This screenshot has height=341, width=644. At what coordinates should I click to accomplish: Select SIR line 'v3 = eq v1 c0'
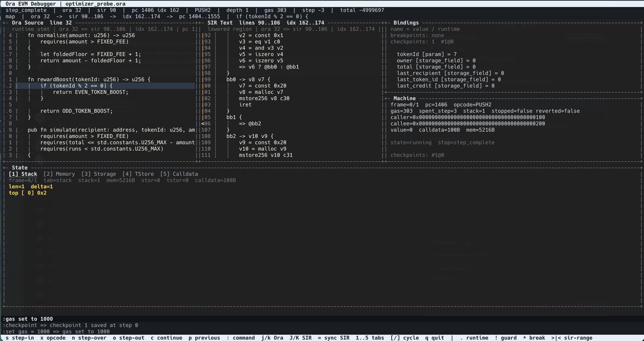point(260,41)
